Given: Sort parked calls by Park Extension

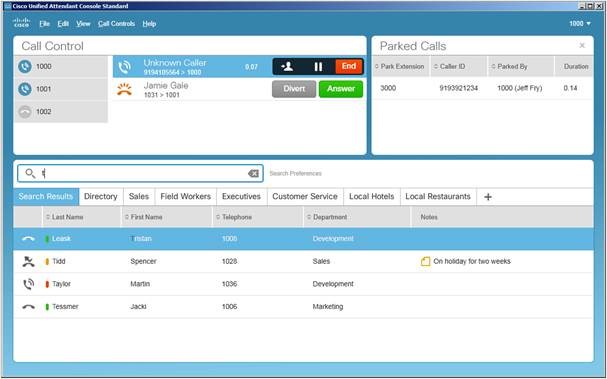Looking at the screenshot, I should 401,66.
